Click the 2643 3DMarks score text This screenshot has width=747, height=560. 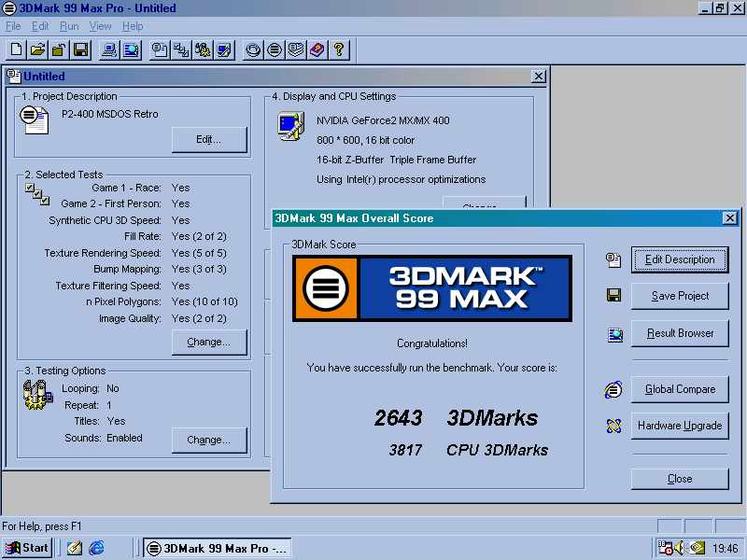pyautogui.click(x=456, y=418)
